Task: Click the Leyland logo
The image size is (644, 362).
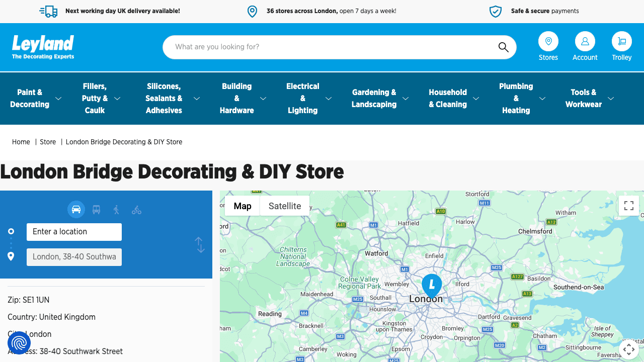Action: (x=43, y=47)
